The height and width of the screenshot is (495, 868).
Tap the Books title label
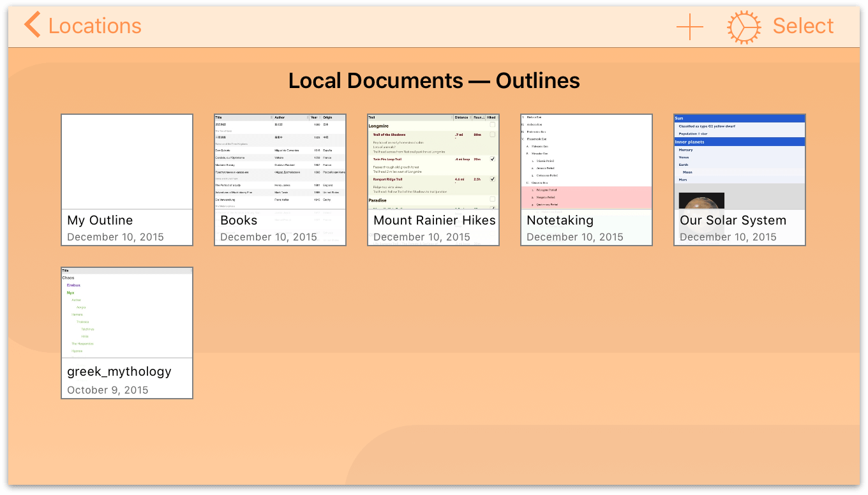[239, 220]
